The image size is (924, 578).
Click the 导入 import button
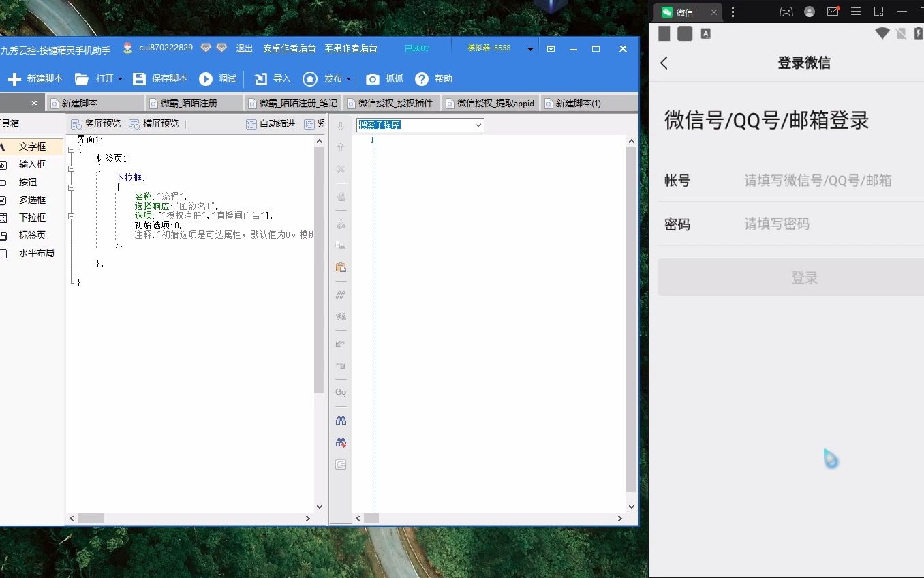pyautogui.click(x=273, y=79)
